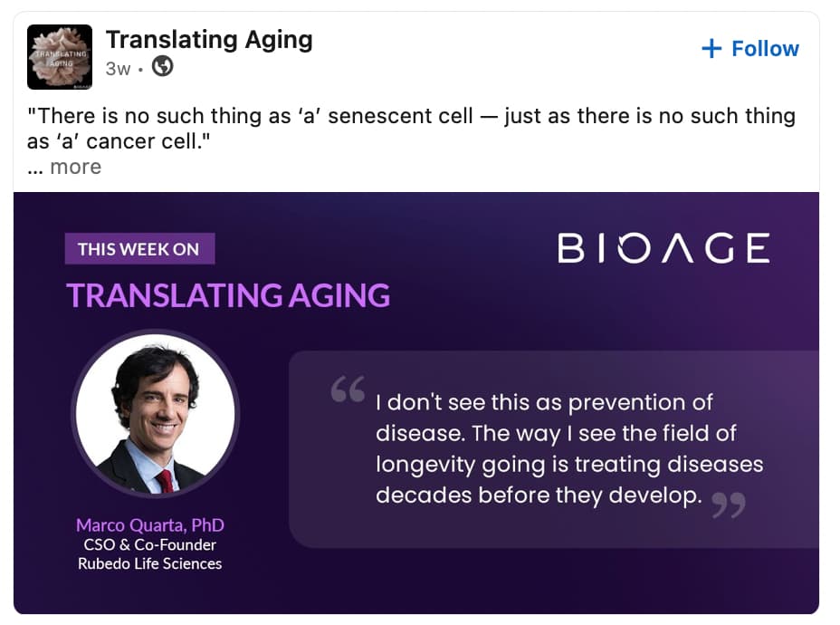The image size is (840, 625).
Task: Click the Rubedo Life Sciences company text
Action: point(150,564)
